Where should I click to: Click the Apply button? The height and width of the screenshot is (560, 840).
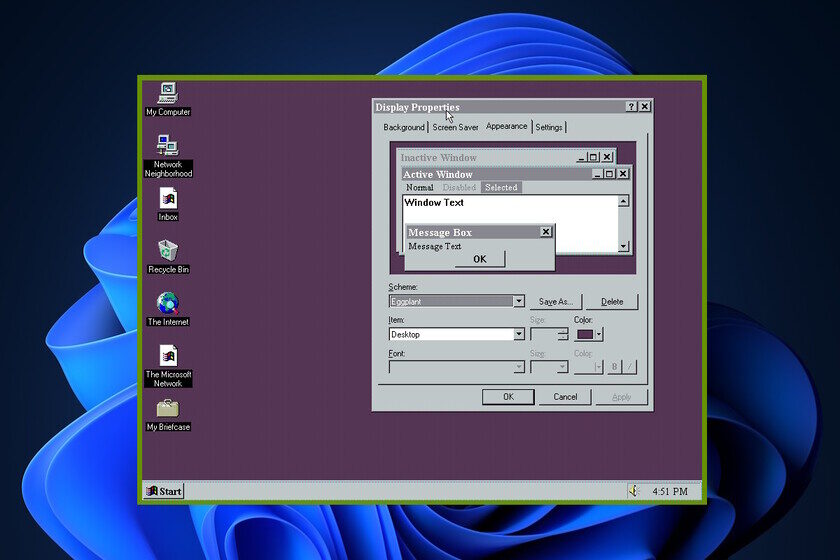[x=621, y=397]
